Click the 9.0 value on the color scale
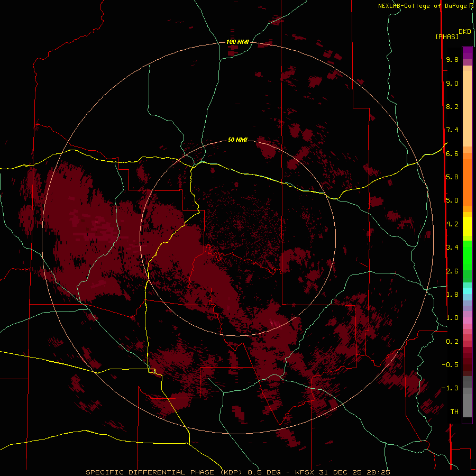The width and height of the screenshot is (476, 476). click(452, 83)
